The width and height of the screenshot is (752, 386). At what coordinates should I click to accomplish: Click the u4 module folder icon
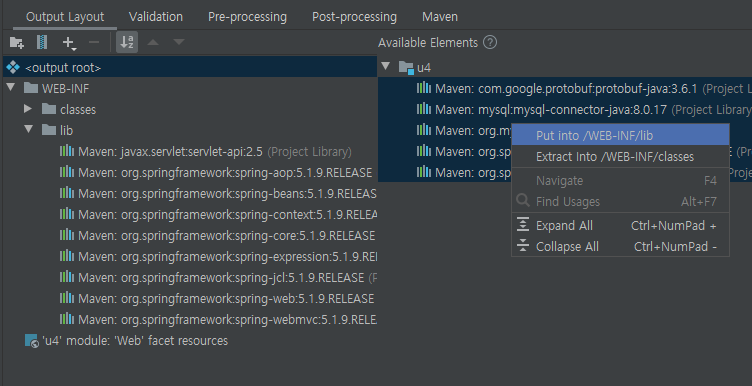click(407, 67)
